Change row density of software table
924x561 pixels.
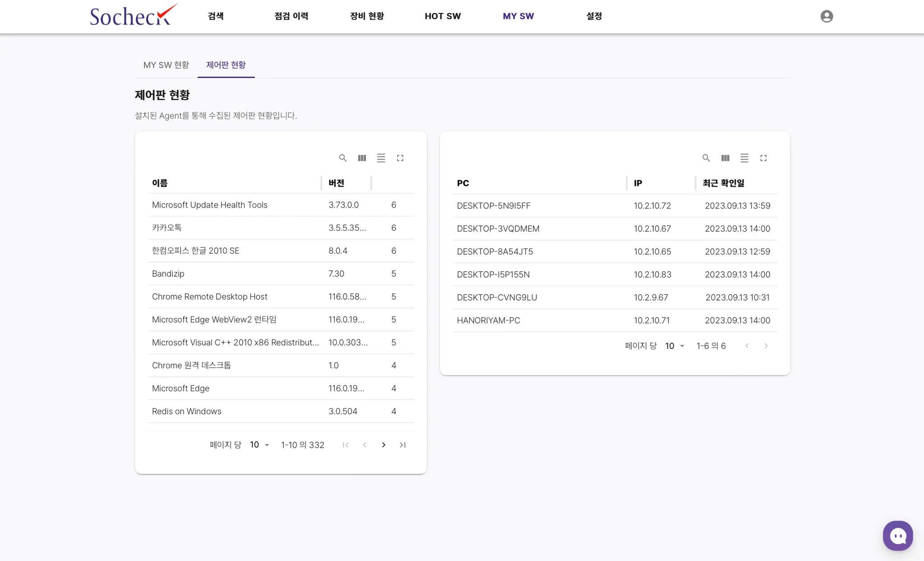pos(381,158)
